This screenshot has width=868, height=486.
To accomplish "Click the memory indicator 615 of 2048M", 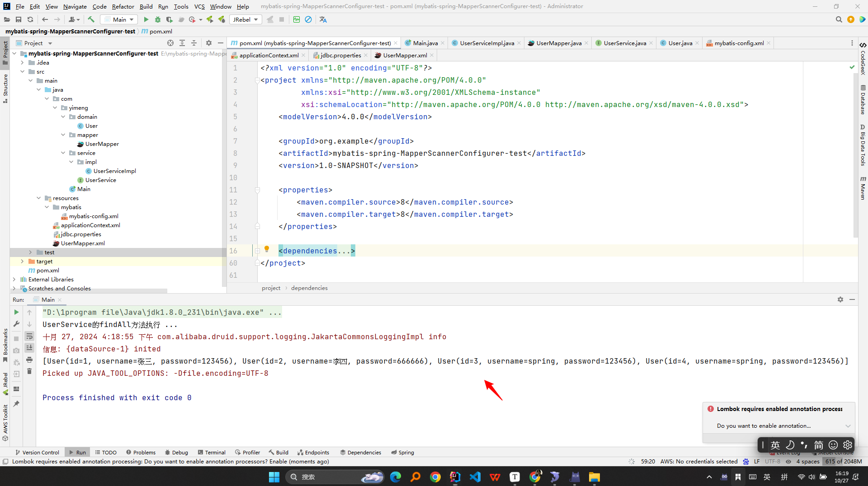I will (843, 461).
